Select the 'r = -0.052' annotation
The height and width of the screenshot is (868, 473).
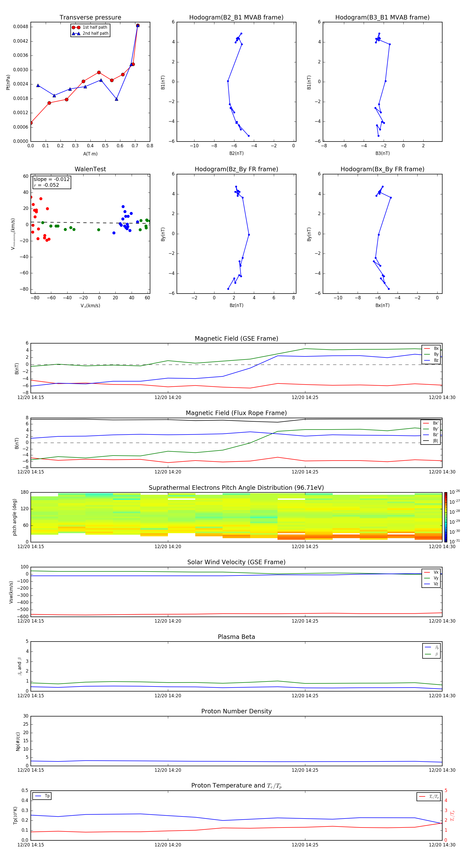click(47, 185)
